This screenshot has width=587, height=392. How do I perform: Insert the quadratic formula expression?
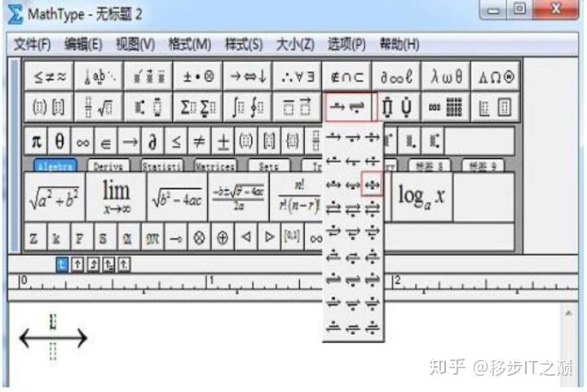click(238, 197)
